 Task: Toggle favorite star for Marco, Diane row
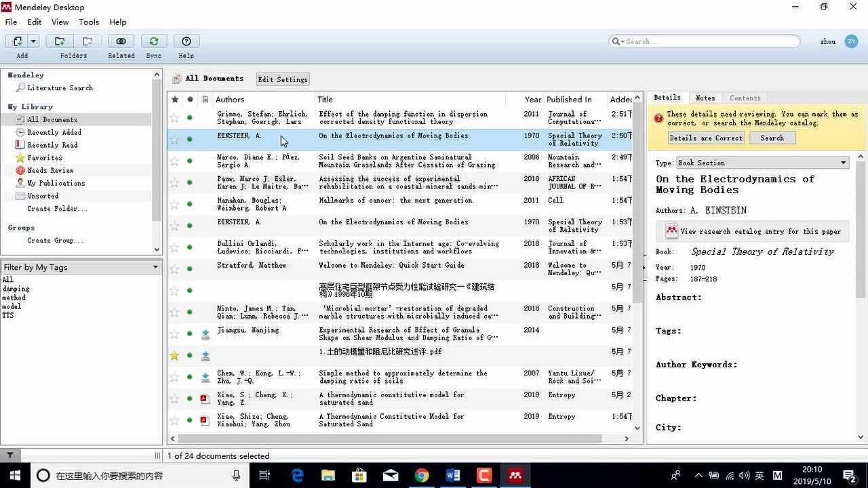pos(174,161)
